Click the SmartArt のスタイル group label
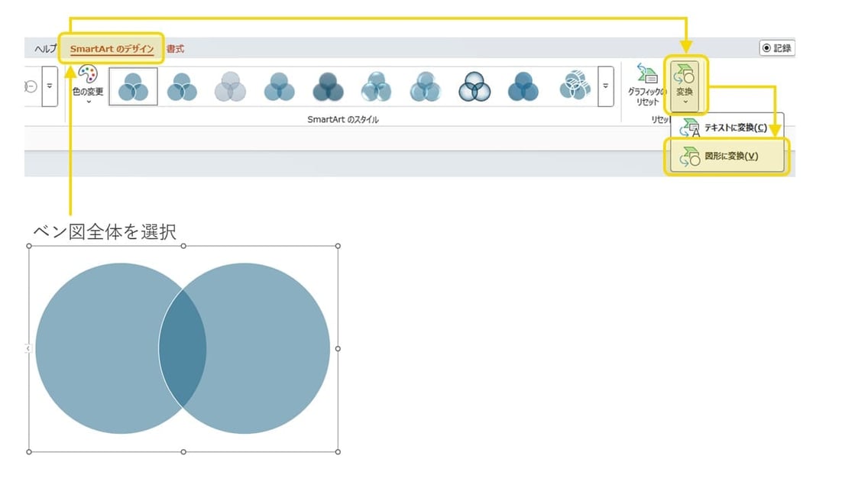The height and width of the screenshot is (488, 868). (342, 119)
